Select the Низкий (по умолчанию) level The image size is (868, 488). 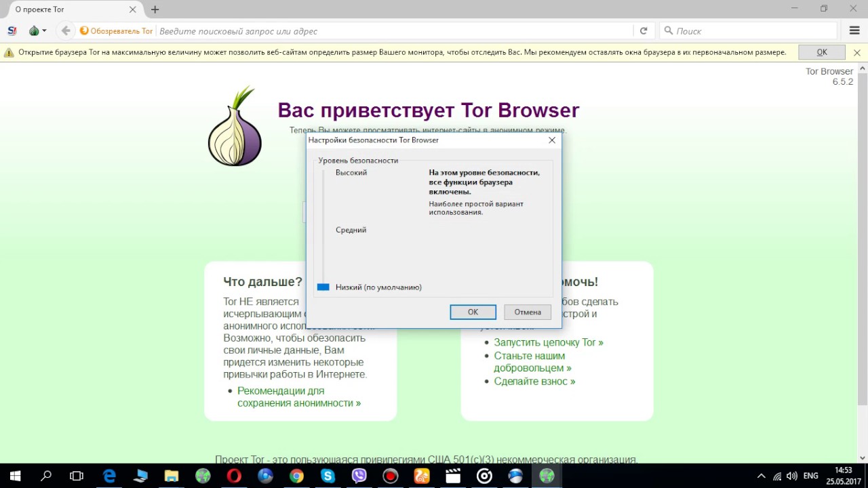(378, 287)
